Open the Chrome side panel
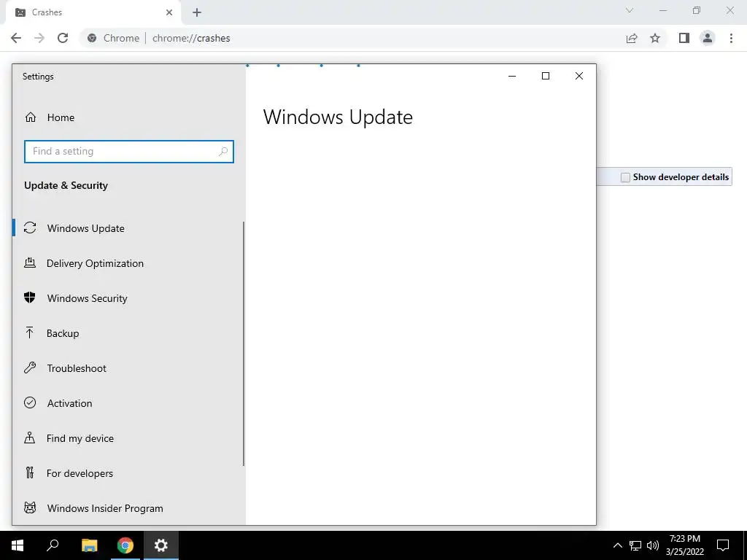Image resolution: width=747 pixels, height=560 pixels. point(684,38)
